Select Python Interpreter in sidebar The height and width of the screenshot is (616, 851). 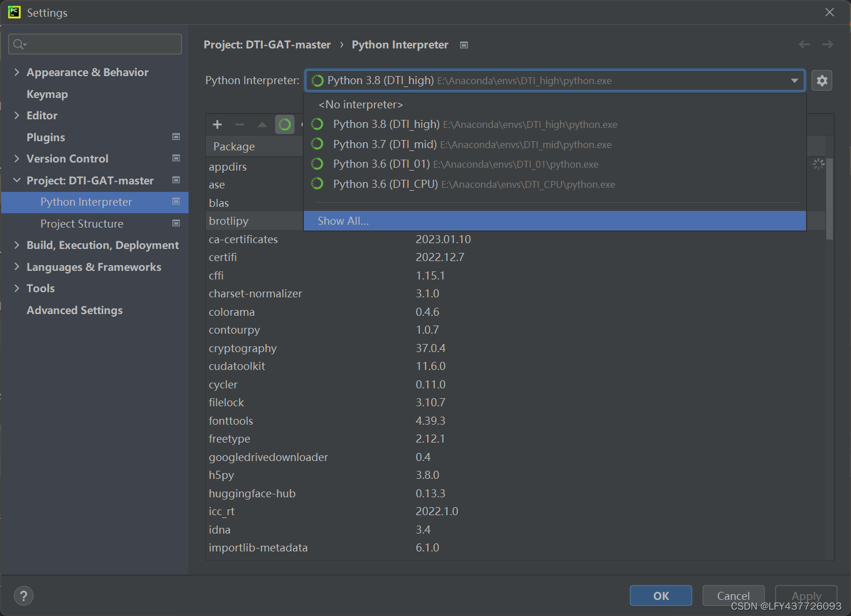95,202
